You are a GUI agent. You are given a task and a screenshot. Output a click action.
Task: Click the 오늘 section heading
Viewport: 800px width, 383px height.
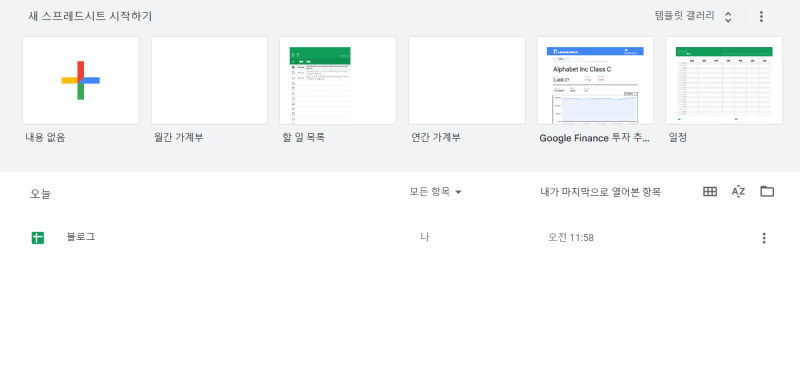(40, 194)
